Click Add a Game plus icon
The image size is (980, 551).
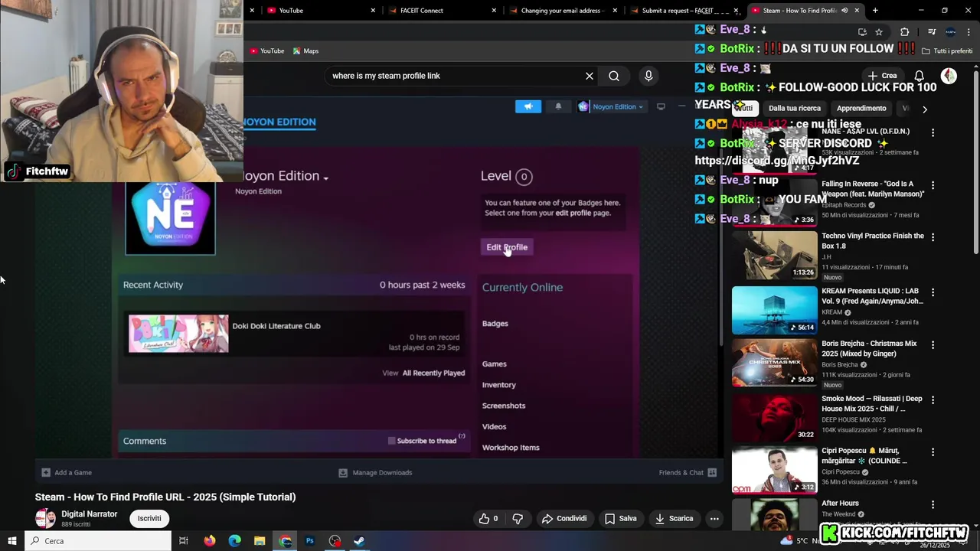pos(46,473)
